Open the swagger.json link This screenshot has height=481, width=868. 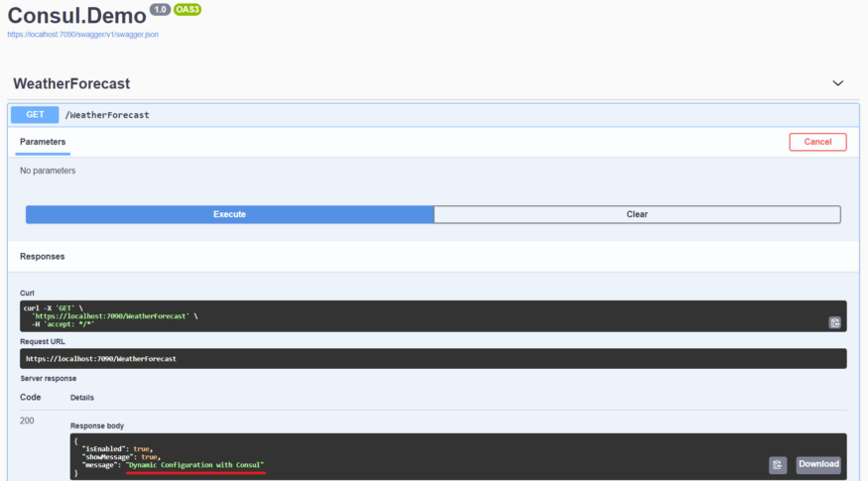(83, 35)
